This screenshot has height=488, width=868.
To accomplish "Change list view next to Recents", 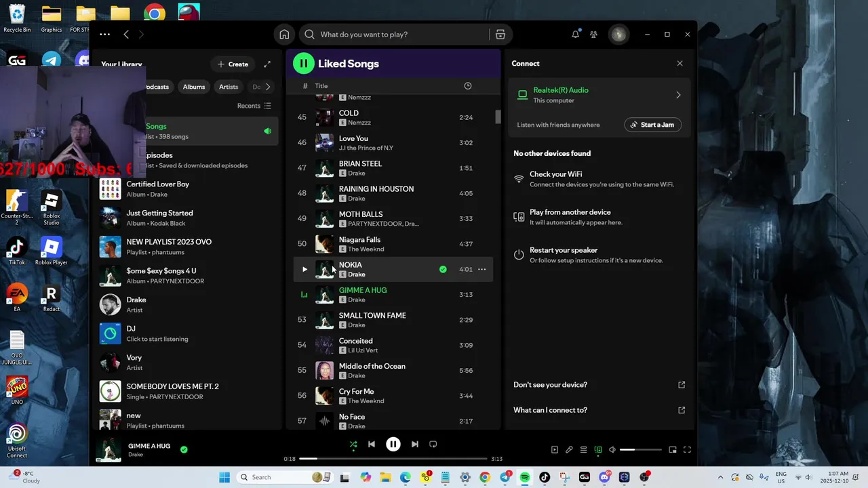I will point(267,106).
